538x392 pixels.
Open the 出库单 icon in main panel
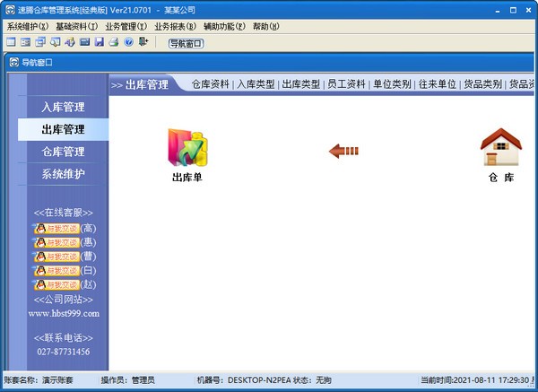point(187,155)
